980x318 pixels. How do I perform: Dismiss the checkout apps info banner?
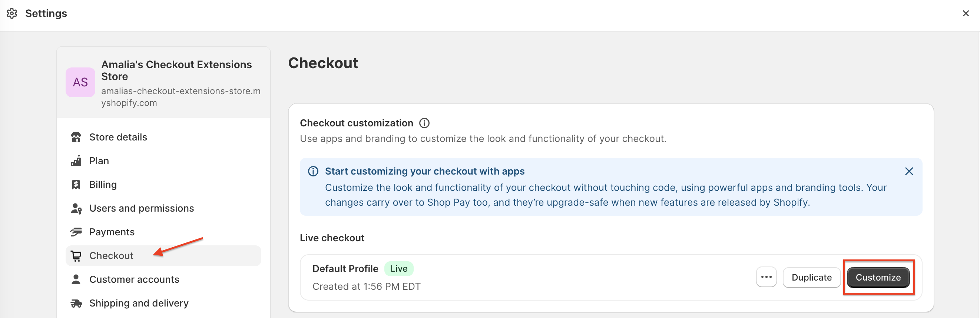point(909,172)
